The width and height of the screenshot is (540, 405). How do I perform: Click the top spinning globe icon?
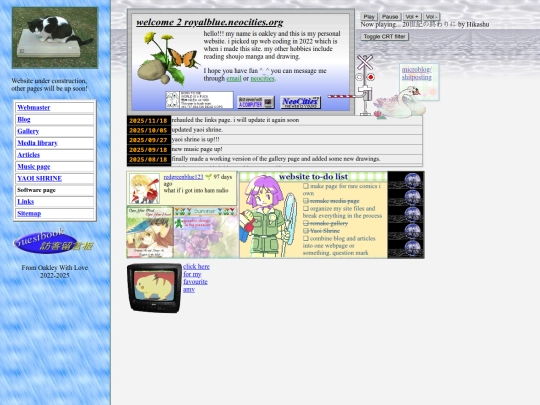[x=413, y=180]
